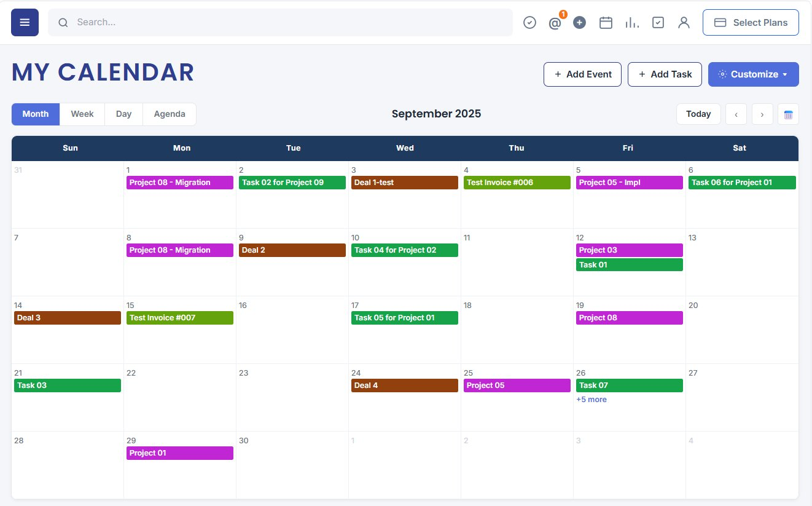Viewport: 812px width, 506px height.
Task: Click the circled checkmark icon in header
Action: coord(529,22)
